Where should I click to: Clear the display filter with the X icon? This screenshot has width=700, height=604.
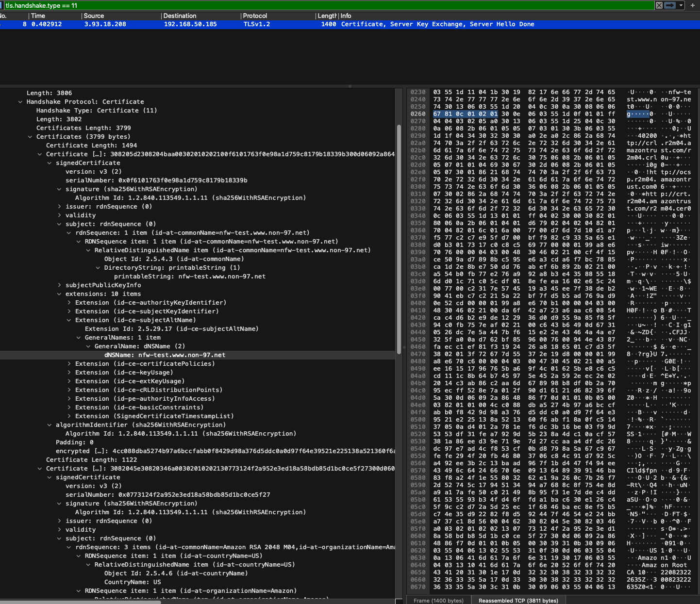(659, 5)
